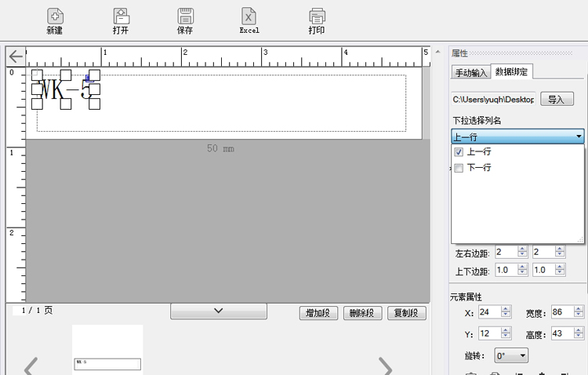Click the 删除段 button
Screen dimensions: 588x375
pyautogui.click(x=365, y=313)
